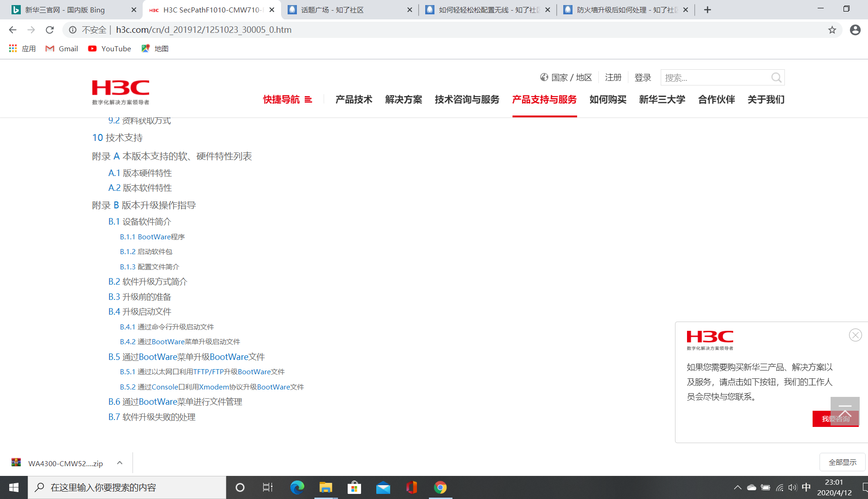Open 附录 B 版本升级操作指导 link
The width and height of the screenshot is (868, 499).
coord(144,205)
